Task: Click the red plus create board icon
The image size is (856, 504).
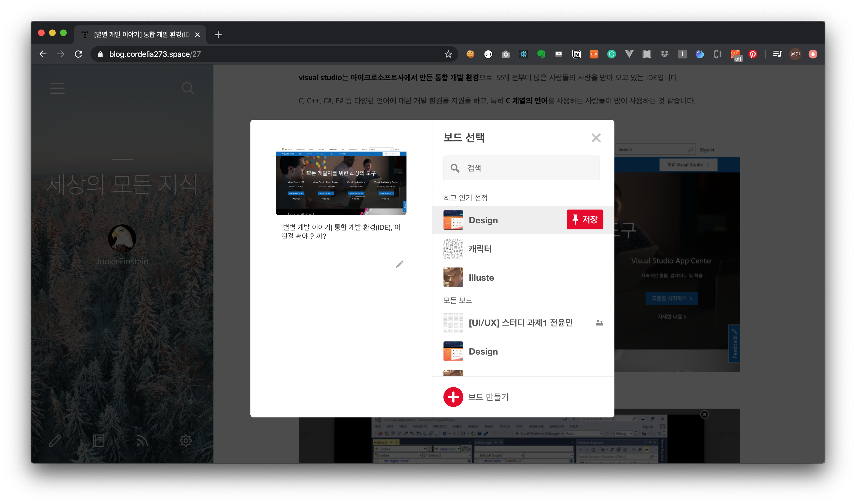Action: pyautogui.click(x=453, y=397)
